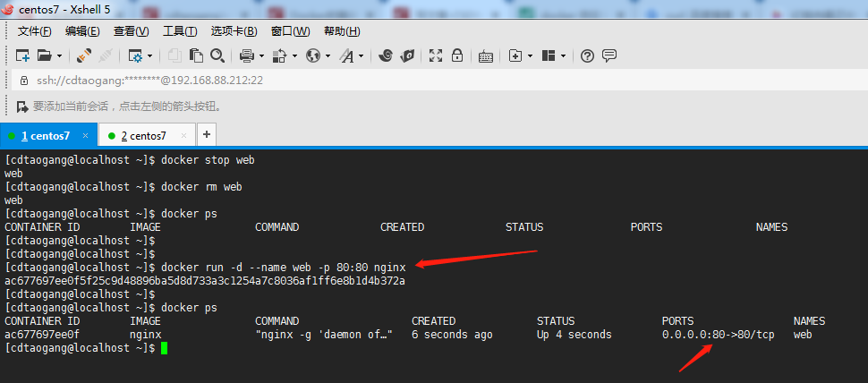Open the 编辑(E) menu
868x383 pixels.
(x=82, y=31)
